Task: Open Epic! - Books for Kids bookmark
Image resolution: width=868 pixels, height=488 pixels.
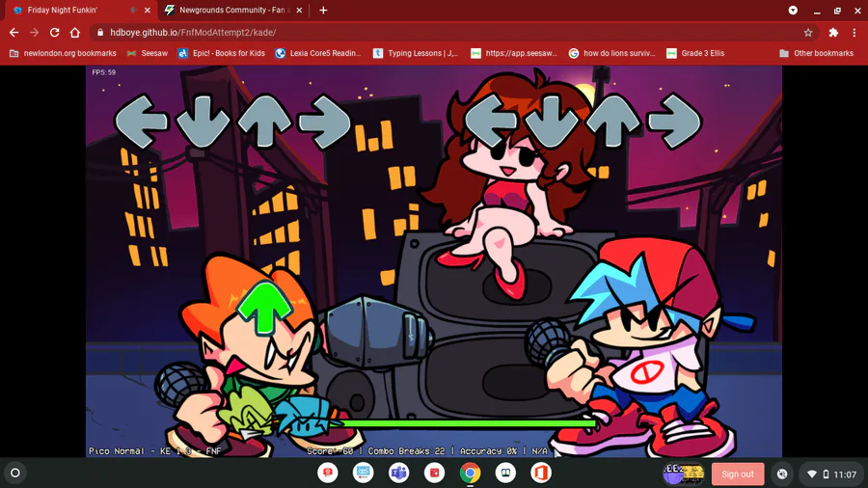Action: coord(222,53)
